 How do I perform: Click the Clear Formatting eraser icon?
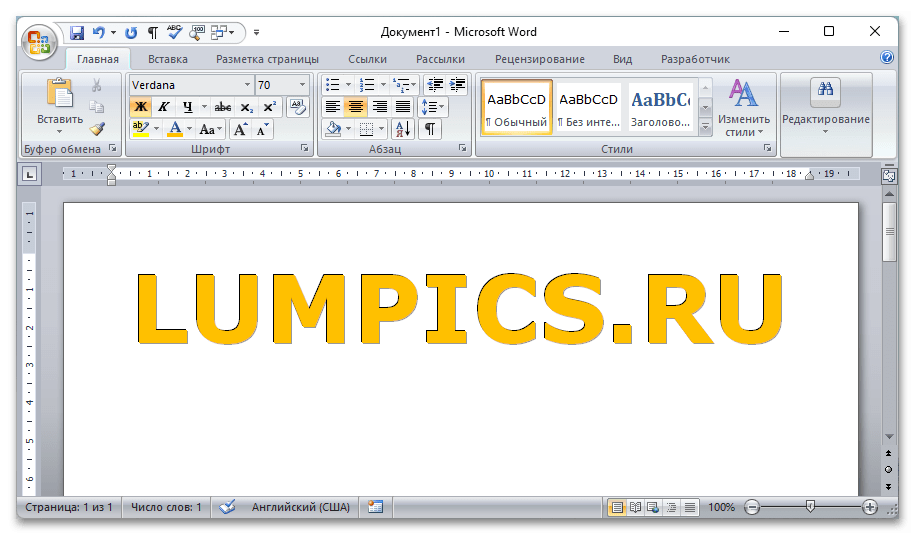(x=298, y=106)
